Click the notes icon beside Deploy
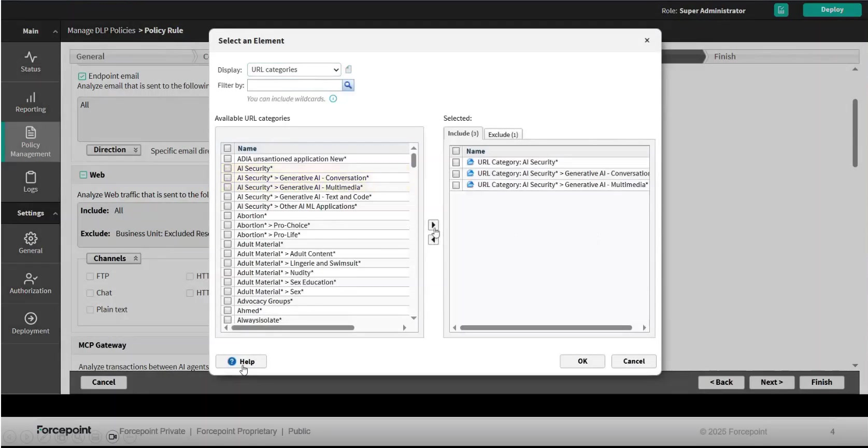868x448 pixels. click(781, 10)
